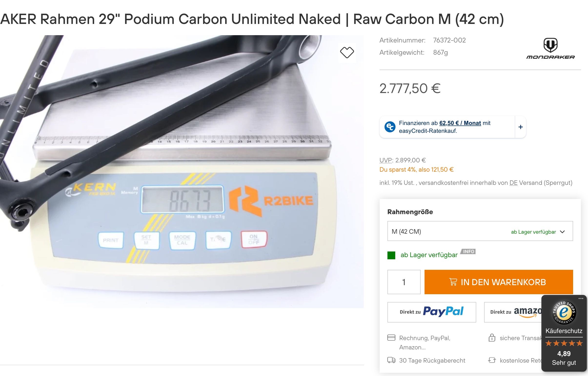Open the 62,50 € / Monat financing link
Viewport: 588px width, 376px height.
click(460, 123)
